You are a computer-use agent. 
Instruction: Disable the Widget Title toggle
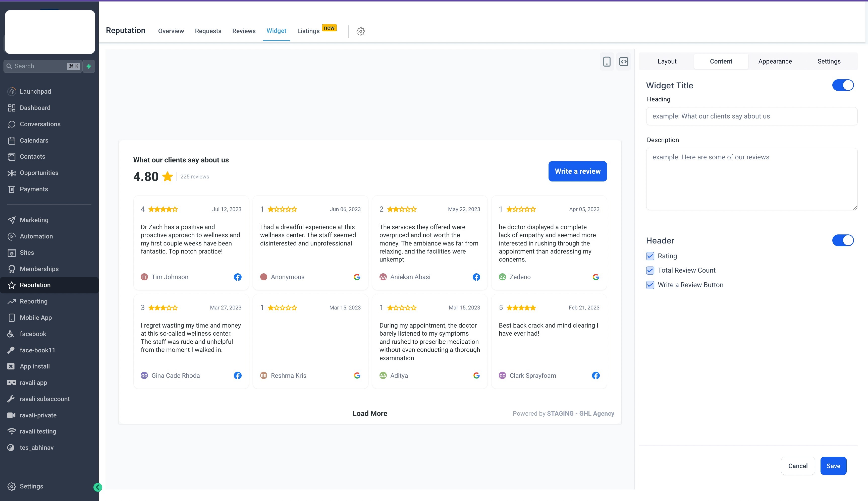click(843, 85)
